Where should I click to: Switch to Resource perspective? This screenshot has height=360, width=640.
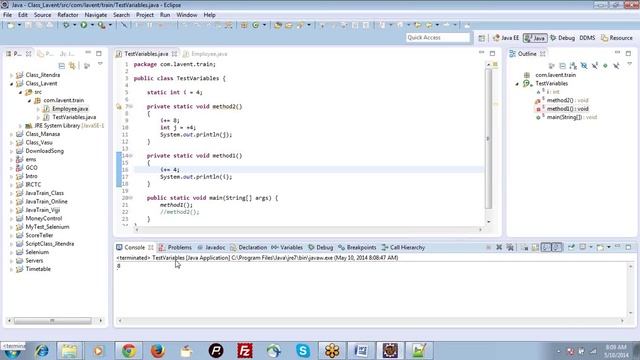(617, 38)
